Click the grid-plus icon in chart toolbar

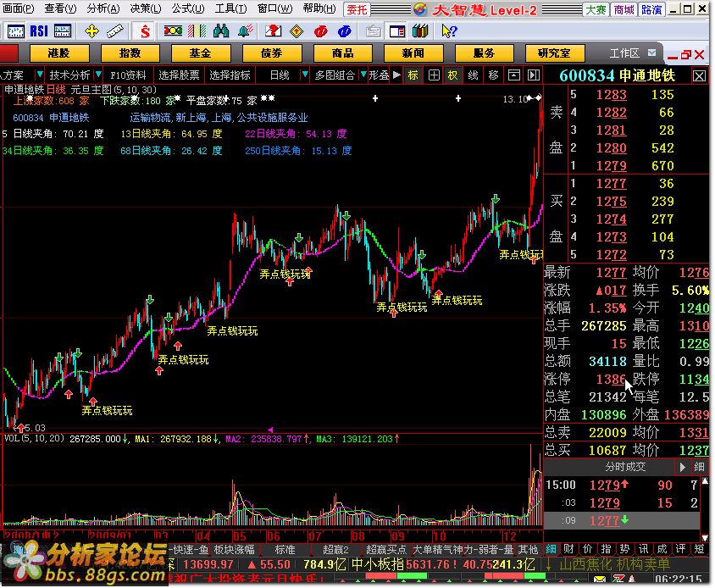click(x=434, y=75)
